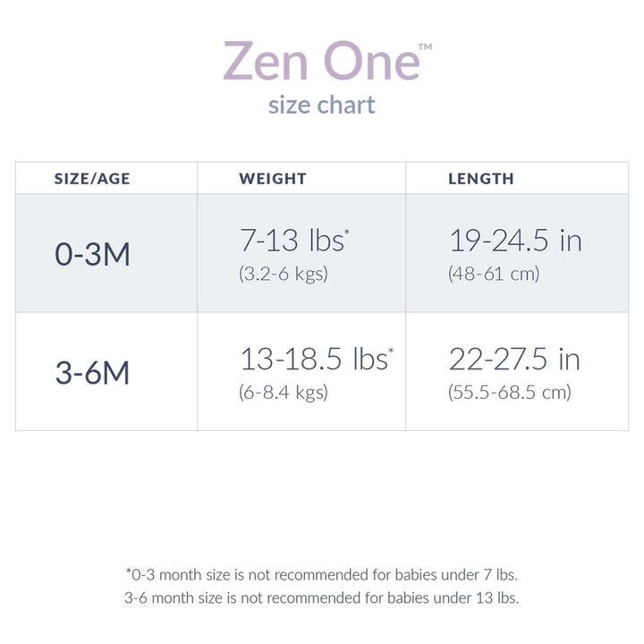
Task: Click the footnote about babies under 7 lbs
Action: click(x=322, y=573)
